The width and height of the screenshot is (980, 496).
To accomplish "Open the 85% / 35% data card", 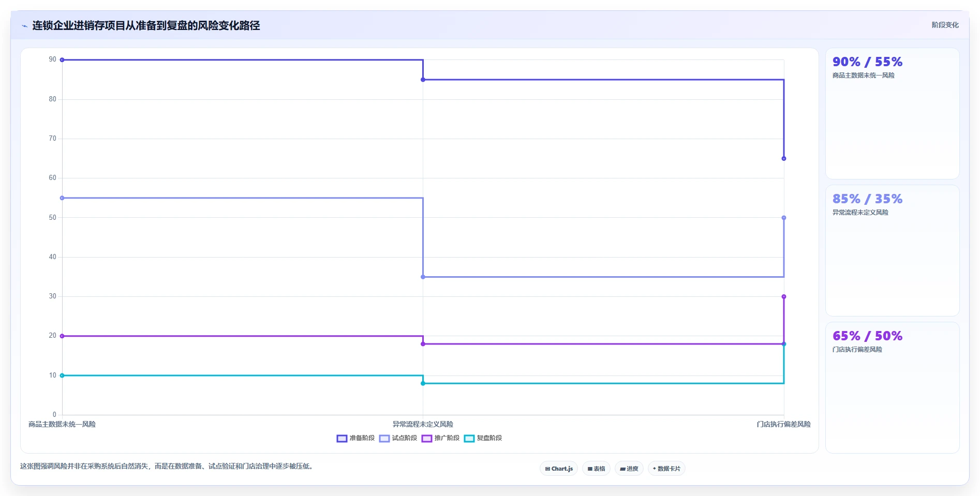I will pyautogui.click(x=892, y=251).
